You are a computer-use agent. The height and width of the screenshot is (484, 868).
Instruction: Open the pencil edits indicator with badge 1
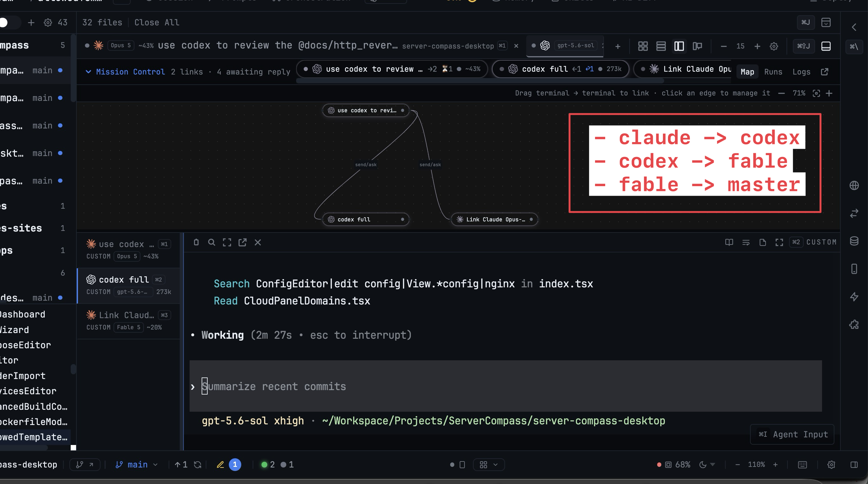pyautogui.click(x=229, y=465)
